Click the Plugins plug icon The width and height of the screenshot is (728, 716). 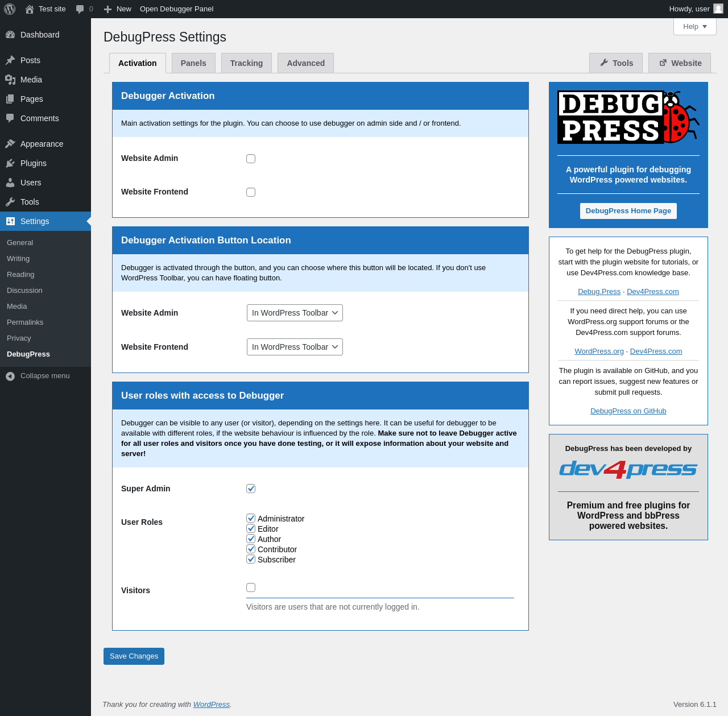pyautogui.click(x=10, y=163)
